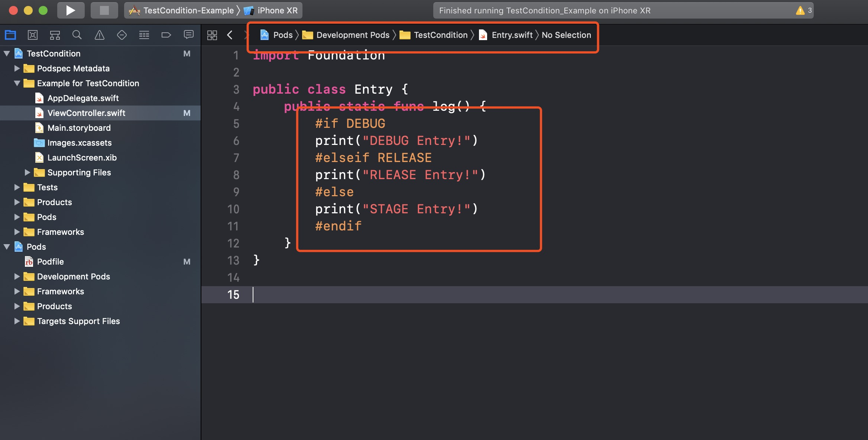Open the Issue navigator warning icon

[100, 35]
